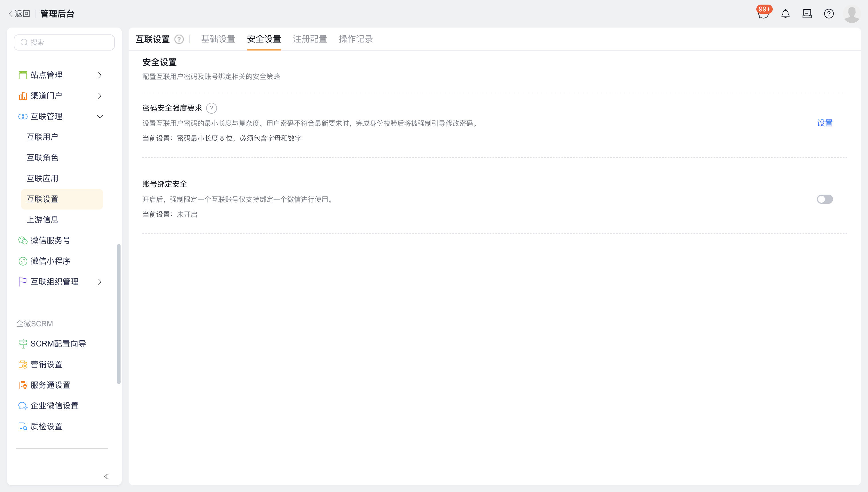Expand 互联组织管理 chevron arrow

coord(100,282)
